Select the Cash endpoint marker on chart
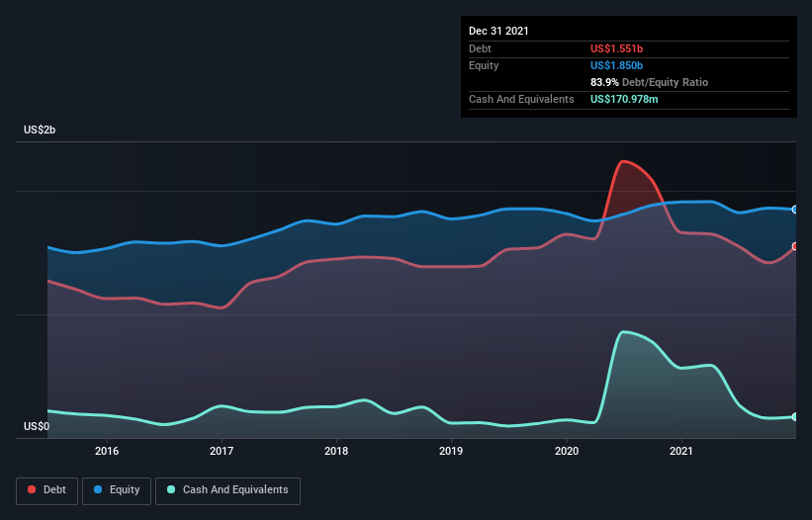Viewport: 812px width, 520px height. (x=795, y=417)
